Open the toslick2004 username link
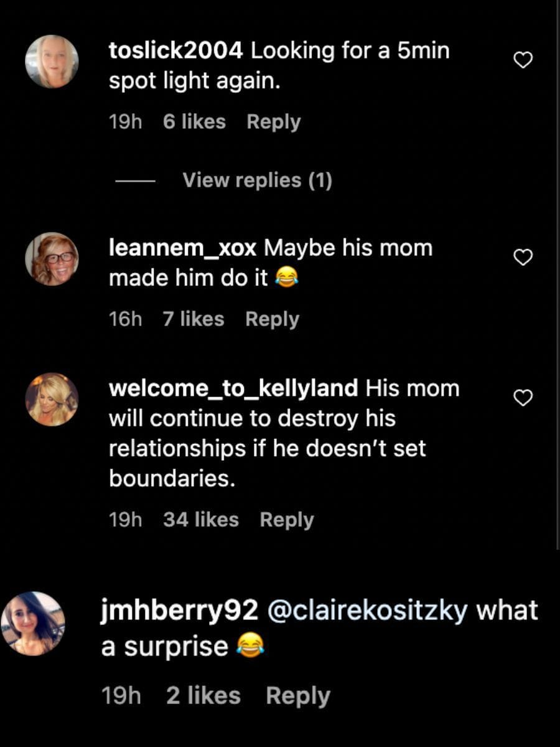 point(175,51)
